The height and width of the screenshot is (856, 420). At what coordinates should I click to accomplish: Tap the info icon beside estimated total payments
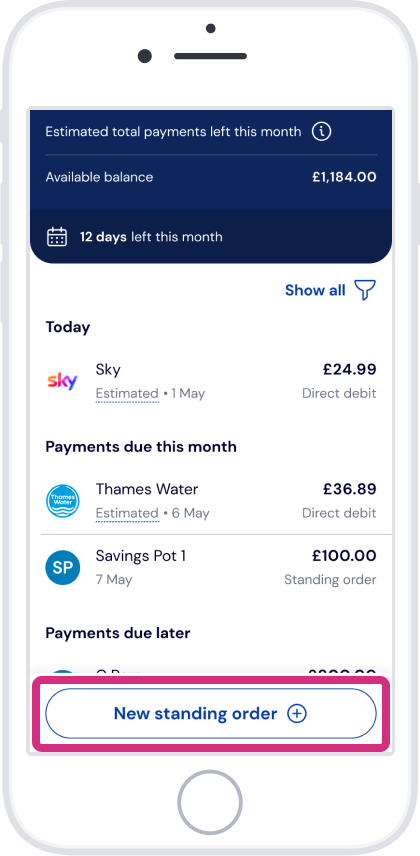(321, 132)
